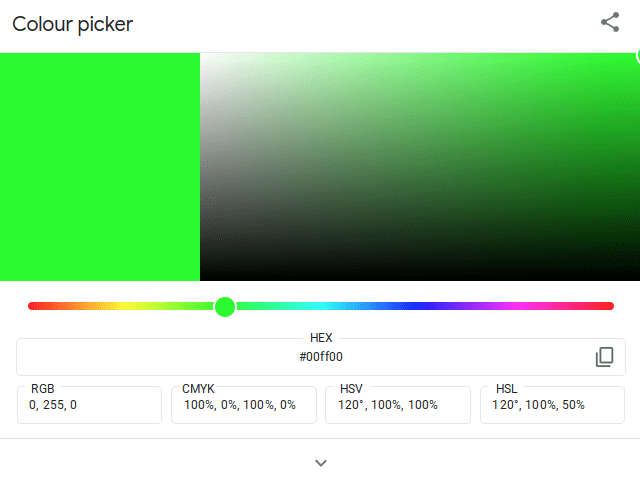640x482 pixels.
Task: Set hue to red at slider's left end
Action: [x=30, y=306]
